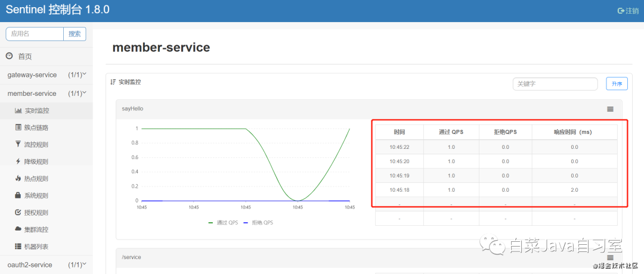Click the table icon of 簇点链路
Viewport: 644px width, 274px height.
18,127
